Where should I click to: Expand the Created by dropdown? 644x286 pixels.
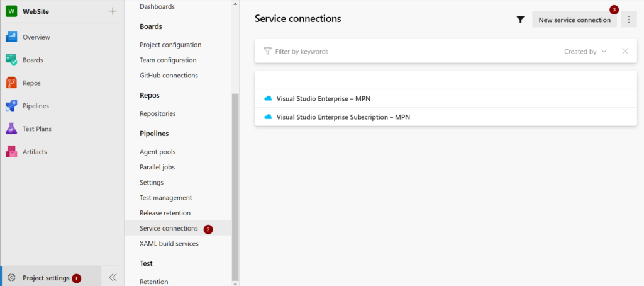click(x=586, y=51)
